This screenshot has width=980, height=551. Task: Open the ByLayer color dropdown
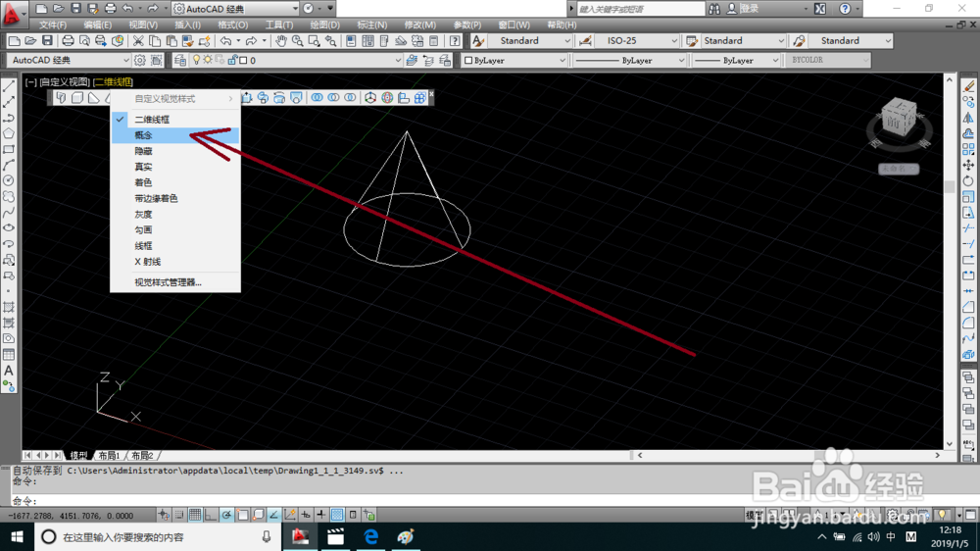tap(562, 60)
